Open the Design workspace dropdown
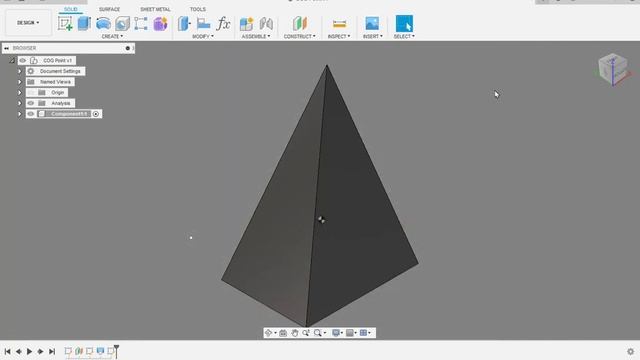 tap(28, 23)
